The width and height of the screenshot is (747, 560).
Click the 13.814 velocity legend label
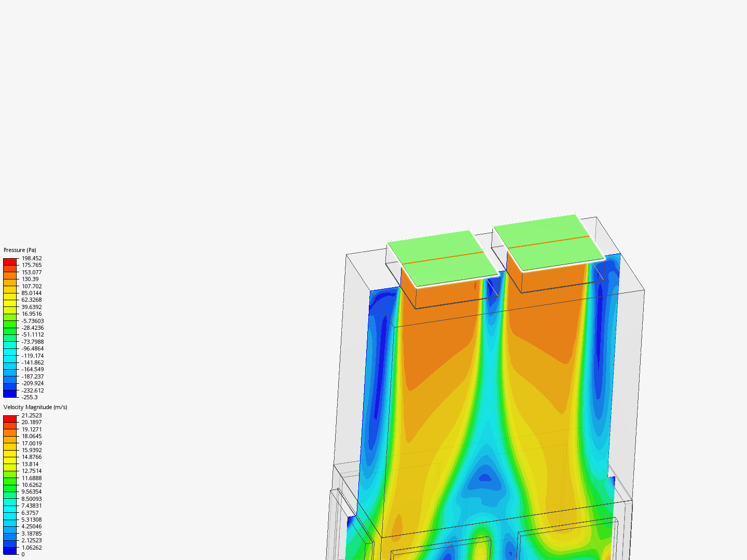pyautogui.click(x=30, y=464)
